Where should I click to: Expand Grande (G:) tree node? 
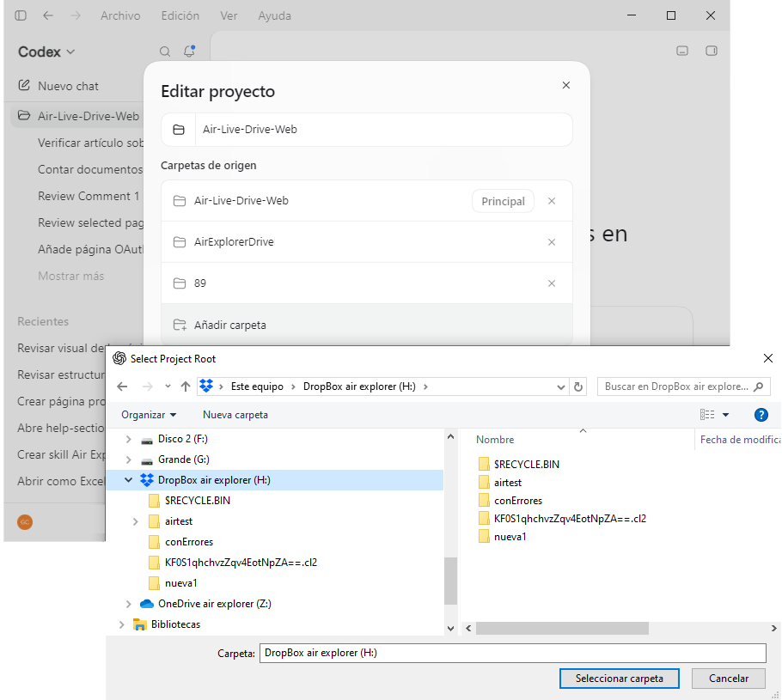[128, 460]
